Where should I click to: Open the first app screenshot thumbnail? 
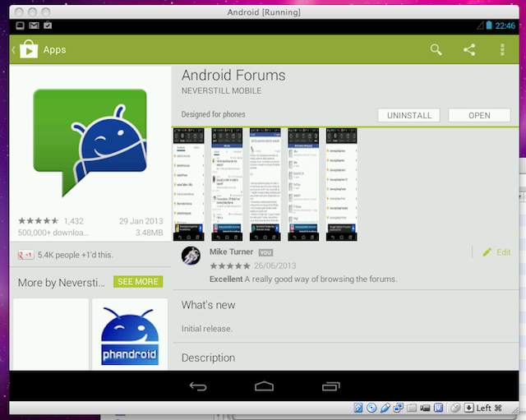189,184
